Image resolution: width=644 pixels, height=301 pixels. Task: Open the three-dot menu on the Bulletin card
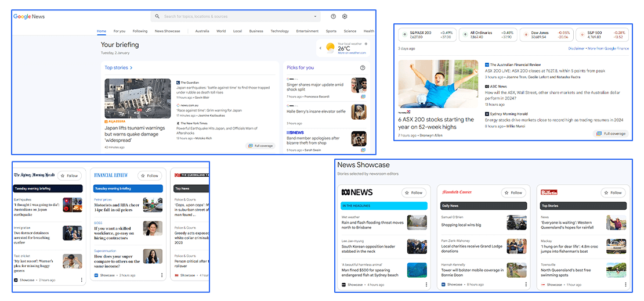tap(625, 285)
